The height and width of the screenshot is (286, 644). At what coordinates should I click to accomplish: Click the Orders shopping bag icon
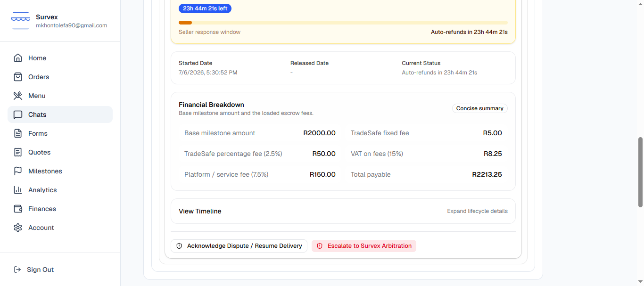[x=18, y=77]
